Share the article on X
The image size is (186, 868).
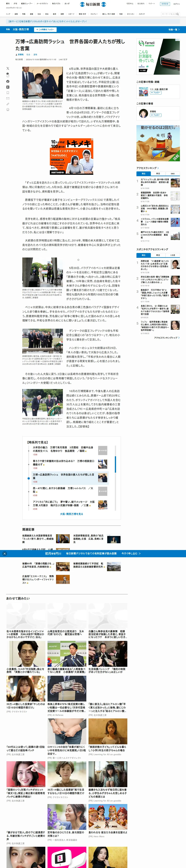point(8,68)
